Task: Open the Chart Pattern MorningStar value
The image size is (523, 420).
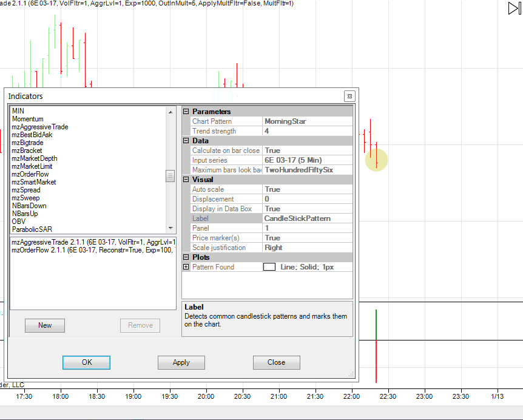Action: [307, 121]
